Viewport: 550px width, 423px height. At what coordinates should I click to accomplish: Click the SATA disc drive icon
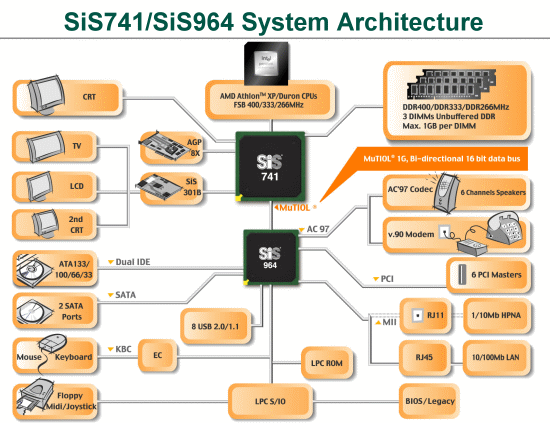click(34, 310)
